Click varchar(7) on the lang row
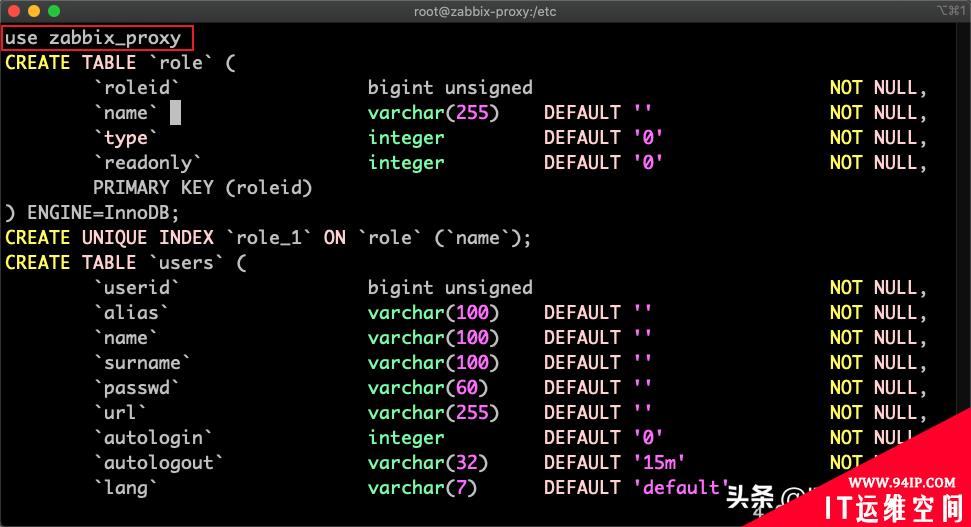Viewport: 971px width, 527px height. tap(422, 487)
